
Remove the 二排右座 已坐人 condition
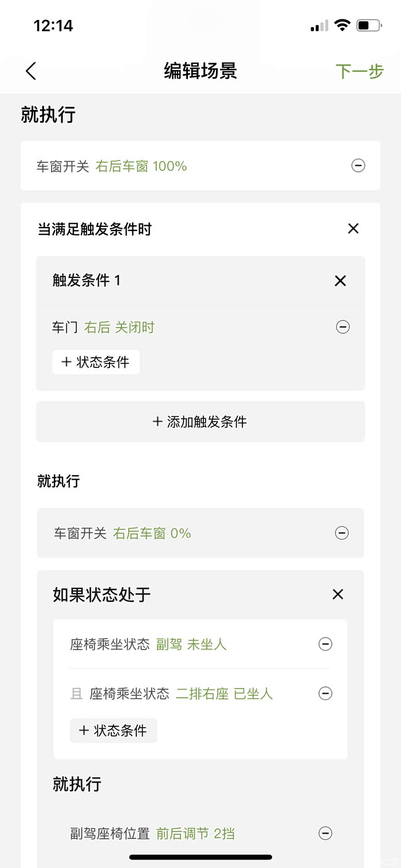pos(325,694)
